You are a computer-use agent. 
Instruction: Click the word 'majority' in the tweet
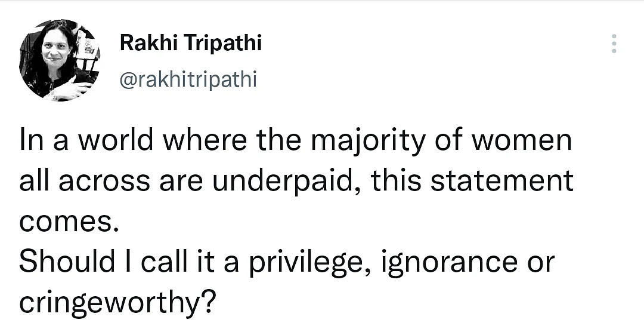(368, 142)
